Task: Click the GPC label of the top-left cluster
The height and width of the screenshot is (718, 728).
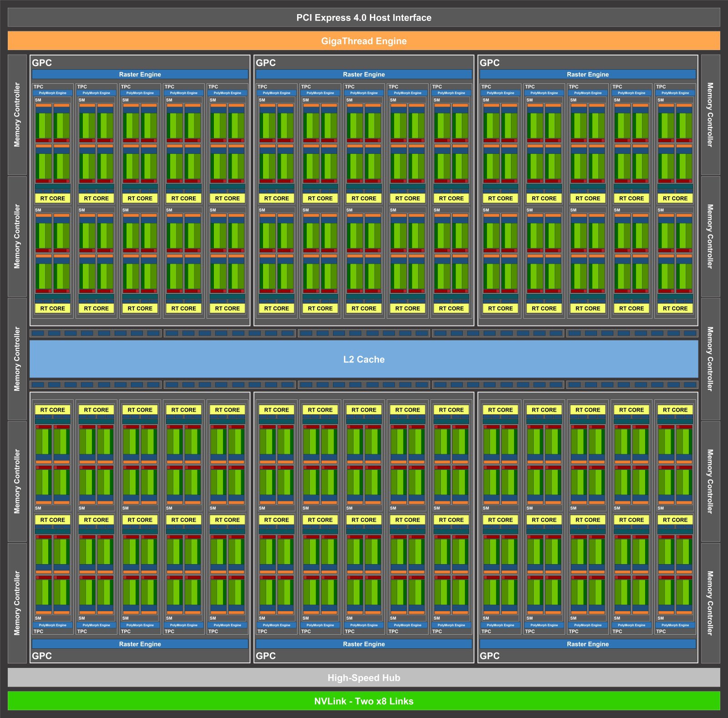Action: pos(42,63)
